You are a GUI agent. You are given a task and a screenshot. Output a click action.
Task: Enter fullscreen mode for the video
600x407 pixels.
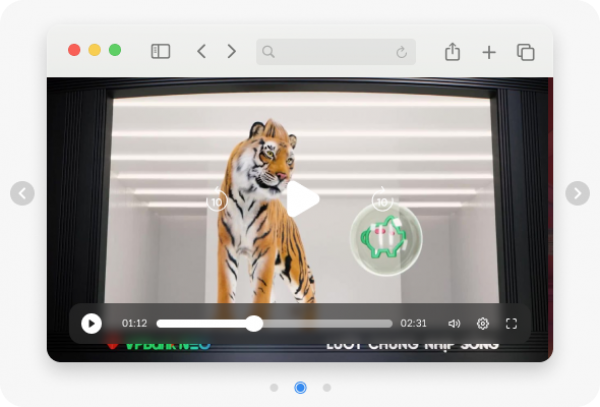click(511, 323)
